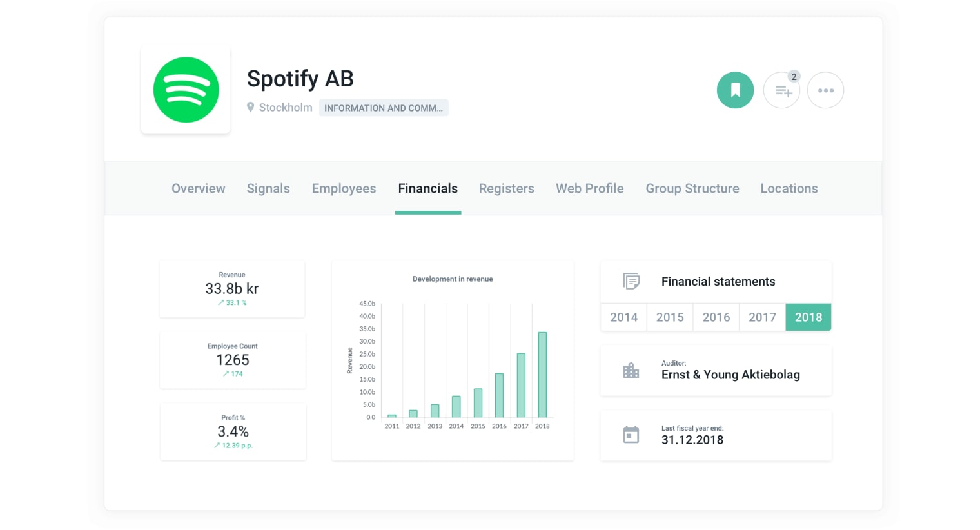Viewport: 980px width, 530px height.
Task: Click the green bookmark icon
Action: pyautogui.click(x=735, y=90)
